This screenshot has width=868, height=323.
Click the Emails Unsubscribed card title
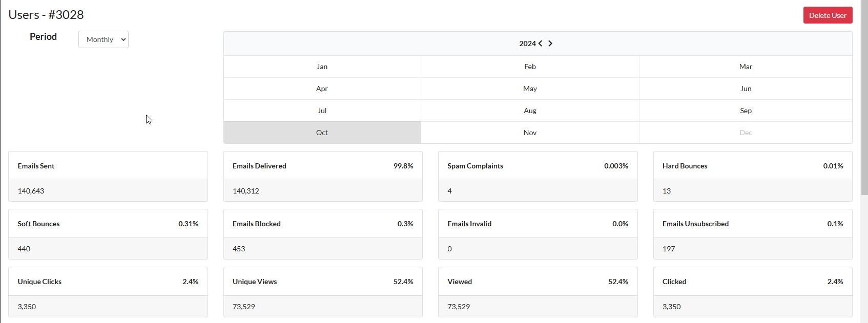coord(695,224)
